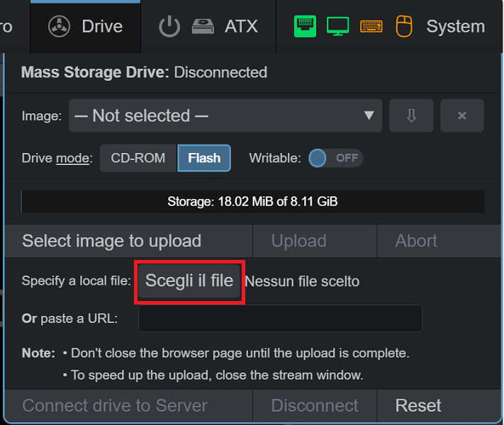Click the Storage usage progress bar

252,201
